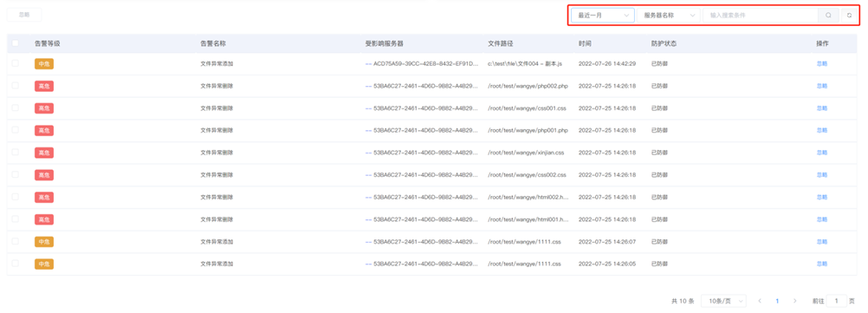Click the 告警名称 column header
The height and width of the screenshot is (313, 868).
213,43
